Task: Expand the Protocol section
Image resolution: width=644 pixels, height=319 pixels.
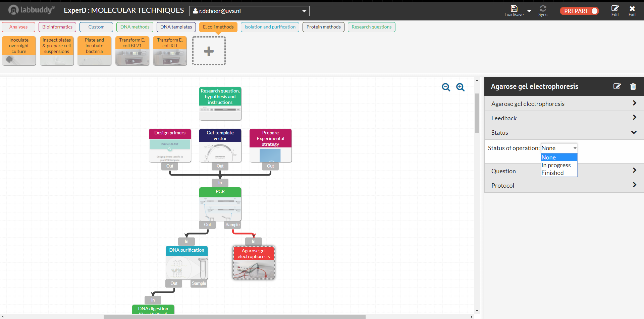Action: click(564, 185)
